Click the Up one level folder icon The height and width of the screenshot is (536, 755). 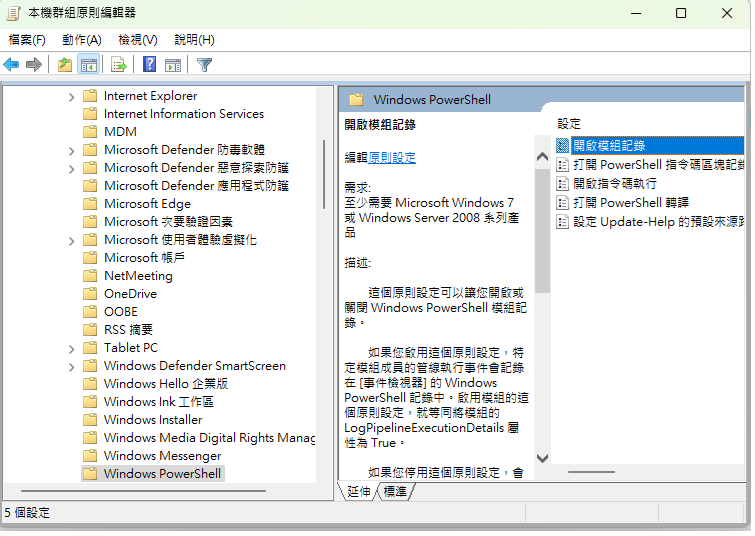coord(65,65)
